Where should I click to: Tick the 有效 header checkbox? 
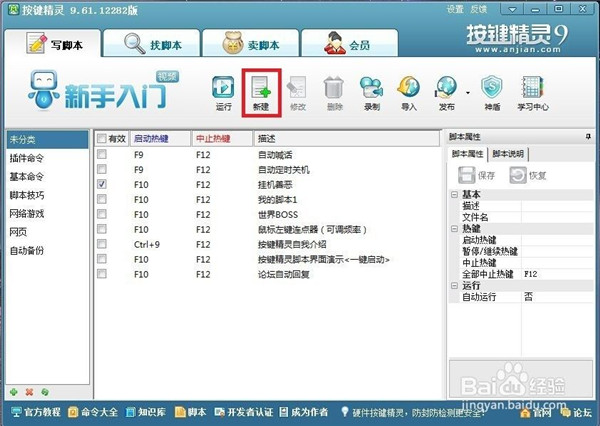[x=100, y=139]
